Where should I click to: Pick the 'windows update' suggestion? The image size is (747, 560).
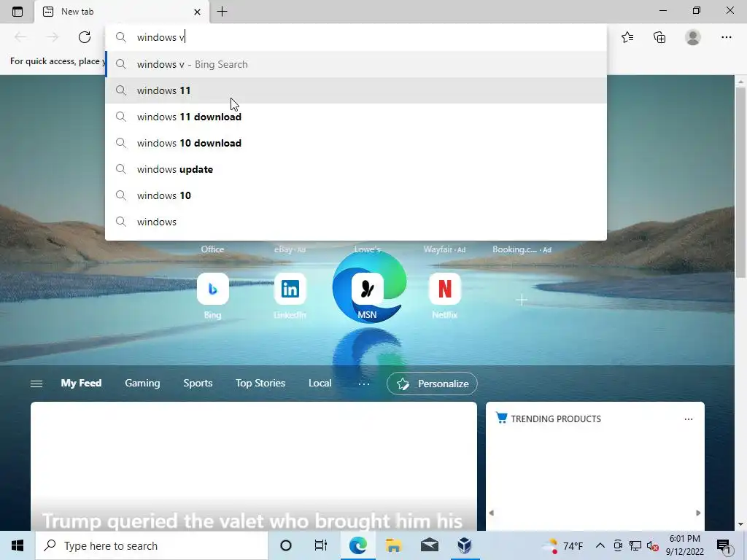356,169
